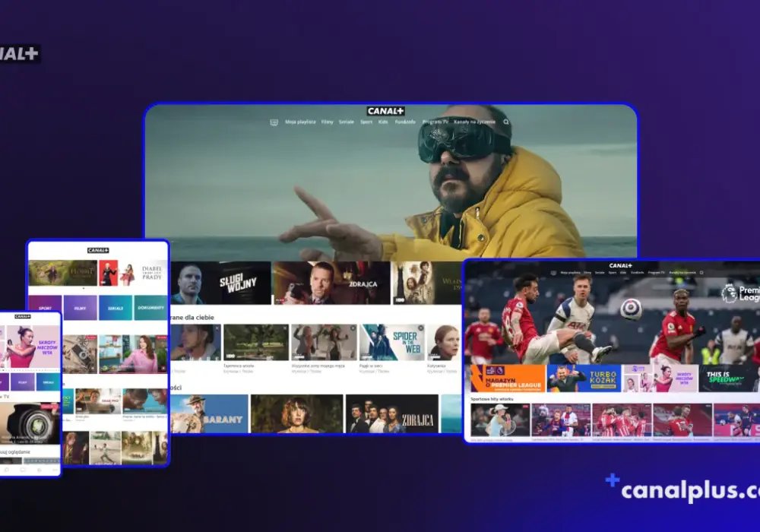Click the CANAL+ logo on the portrait tablet
Image resolution: width=760 pixels, height=532 pixels.
(98, 251)
